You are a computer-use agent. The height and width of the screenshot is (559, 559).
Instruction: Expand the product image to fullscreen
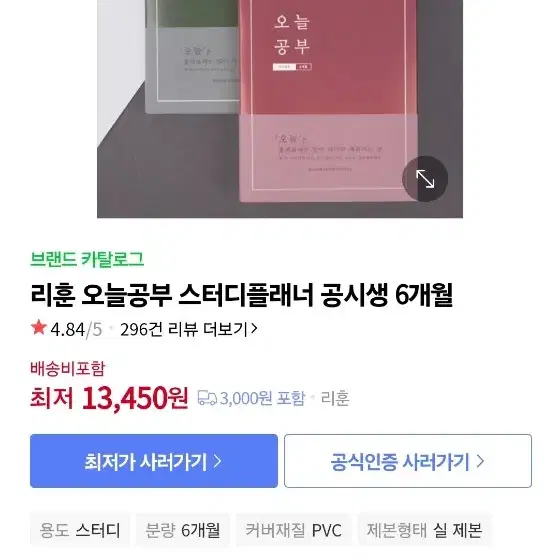[x=425, y=179]
